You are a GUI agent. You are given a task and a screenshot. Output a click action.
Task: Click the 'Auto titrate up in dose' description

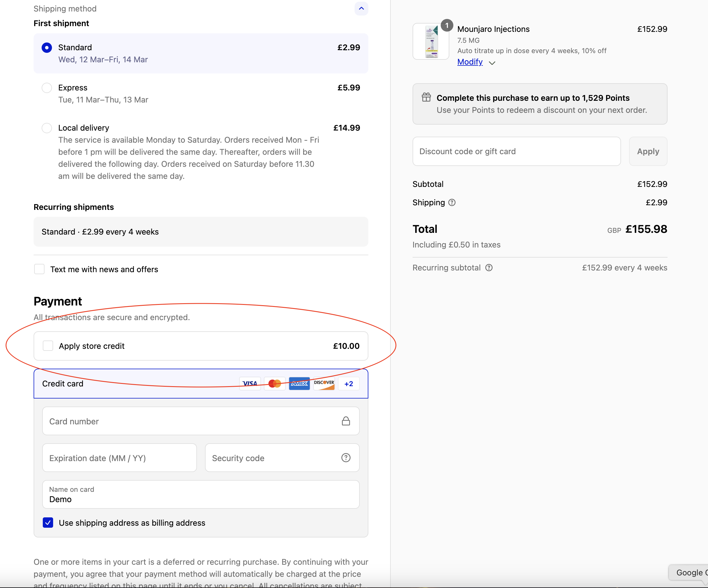pos(532,51)
